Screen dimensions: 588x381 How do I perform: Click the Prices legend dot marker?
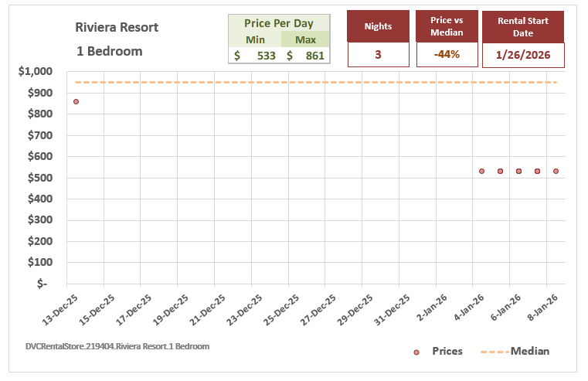click(x=416, y=352)
